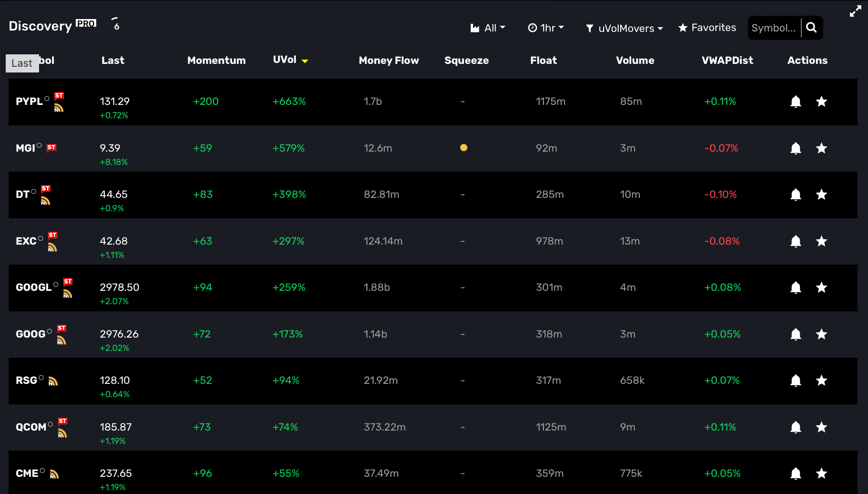Sort by the Money Flow column
The width and height of the screenshot is (868, 494).
pos(389,60)
